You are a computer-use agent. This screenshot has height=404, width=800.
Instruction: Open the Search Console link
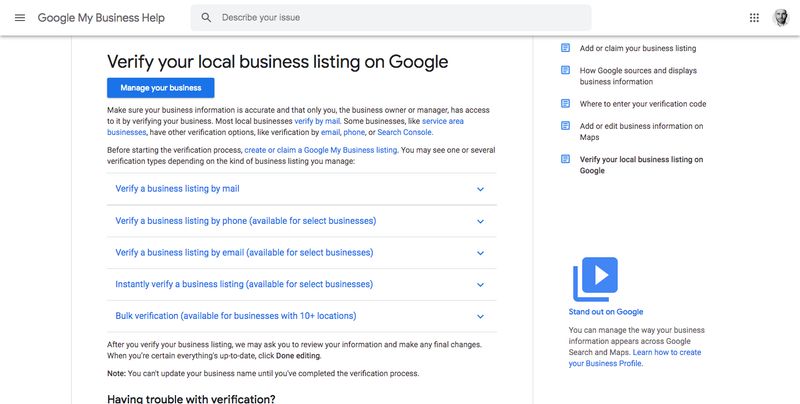click(x=404, y=132)
